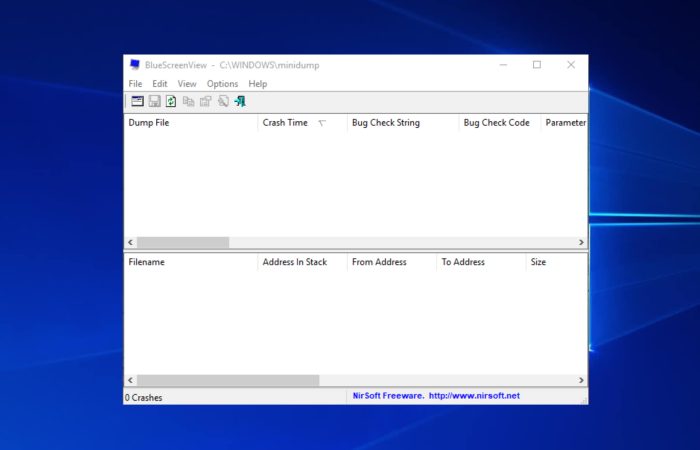The width and height of the screenshot is (700, 450).
Task: Click upper pane scrollbar left arrow
Action: [130, 242]
